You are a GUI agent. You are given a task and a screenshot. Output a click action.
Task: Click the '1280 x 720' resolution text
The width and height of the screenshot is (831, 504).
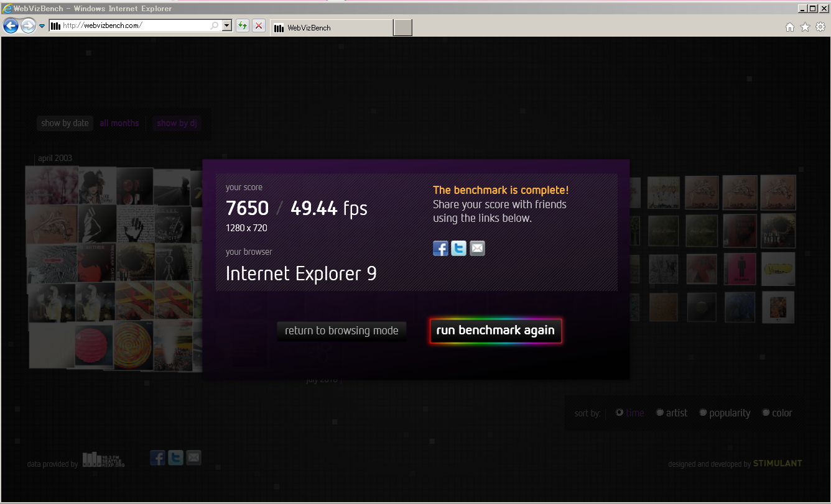click(246, 228)
